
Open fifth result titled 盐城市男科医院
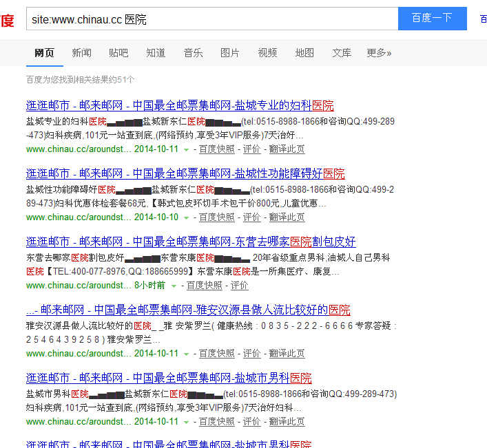click(x=169, y=378)
